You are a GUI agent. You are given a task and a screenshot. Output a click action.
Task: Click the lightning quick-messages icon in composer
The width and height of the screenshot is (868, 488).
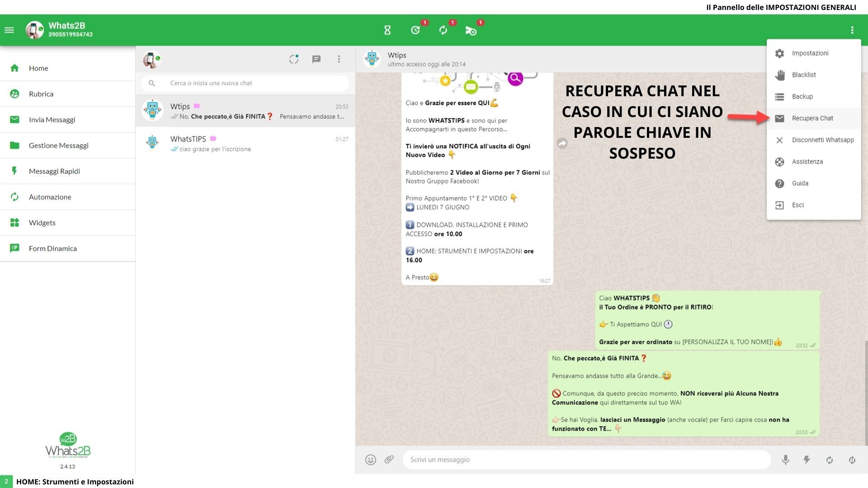click(807, 460)
